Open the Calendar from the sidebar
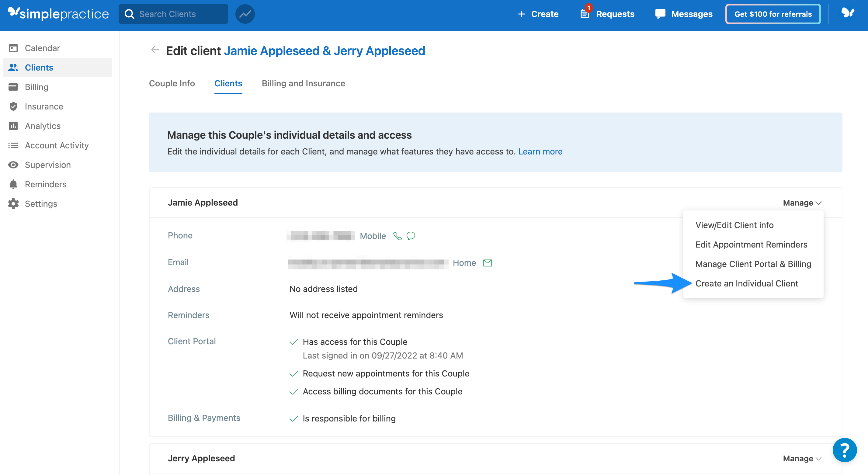This screenshot has height=475, width=868. [x=42, y=48]
